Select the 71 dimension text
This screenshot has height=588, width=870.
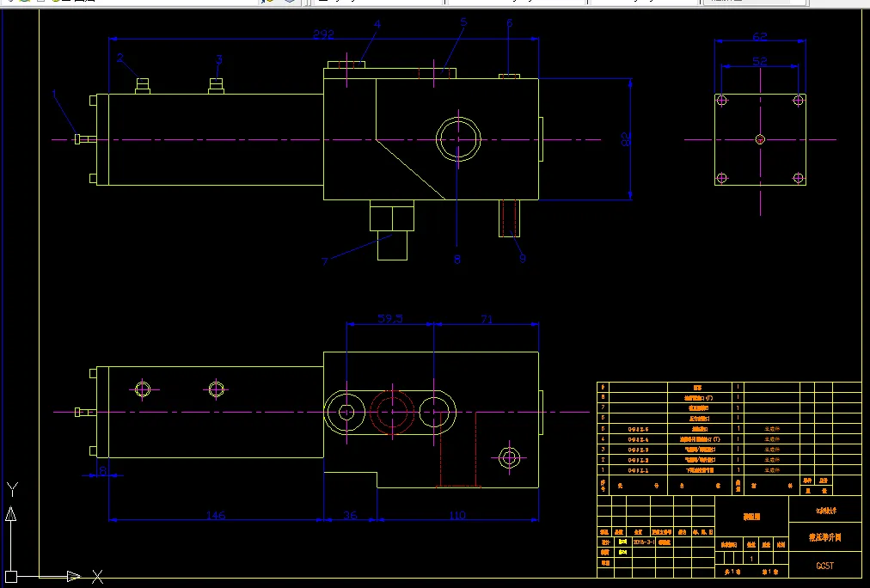tap(487, 319)
